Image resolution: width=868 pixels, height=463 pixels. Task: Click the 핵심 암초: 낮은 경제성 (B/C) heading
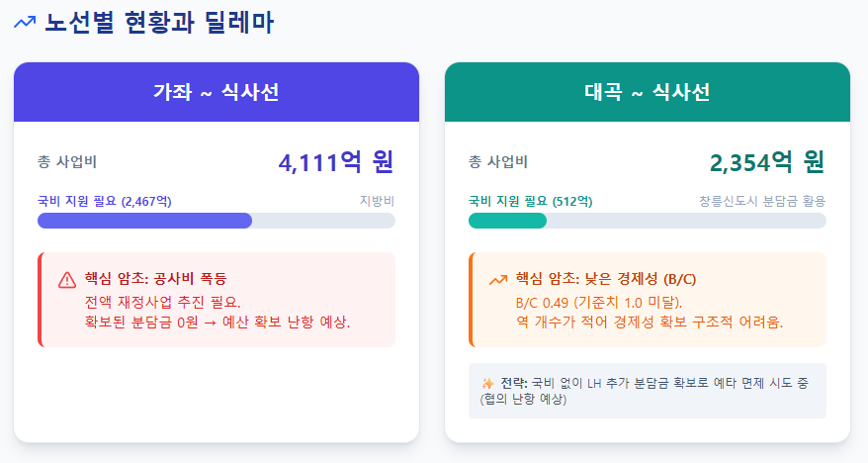(x=606, y=278)
